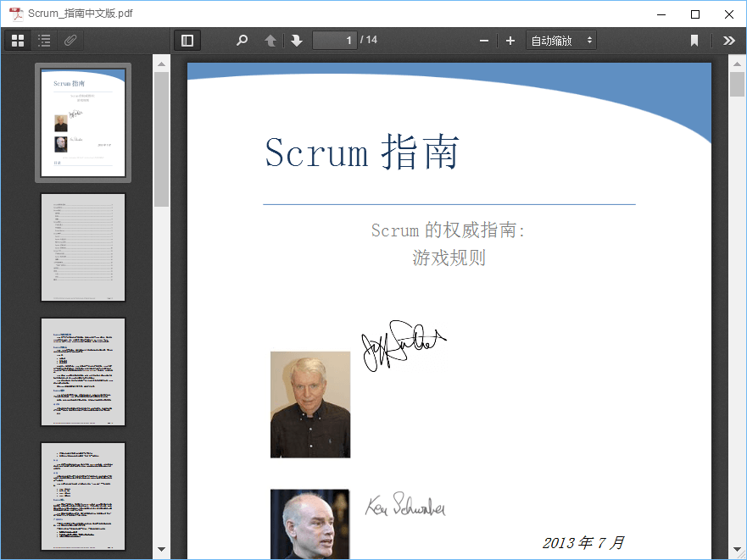Screen dimensions: 747x560
Task: Click the Ken Schwaber signature
Action: [405, 504]
